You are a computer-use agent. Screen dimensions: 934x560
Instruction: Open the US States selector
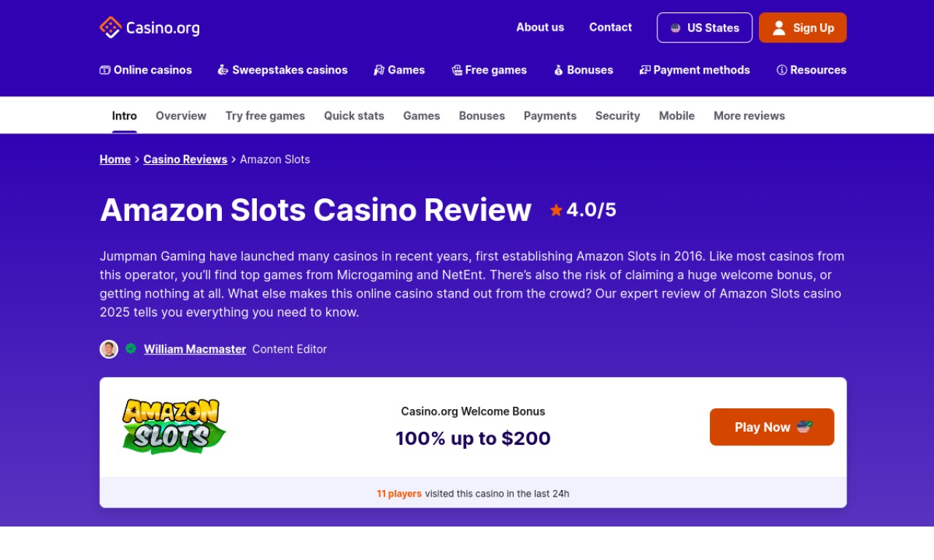(x=704, y=28)
